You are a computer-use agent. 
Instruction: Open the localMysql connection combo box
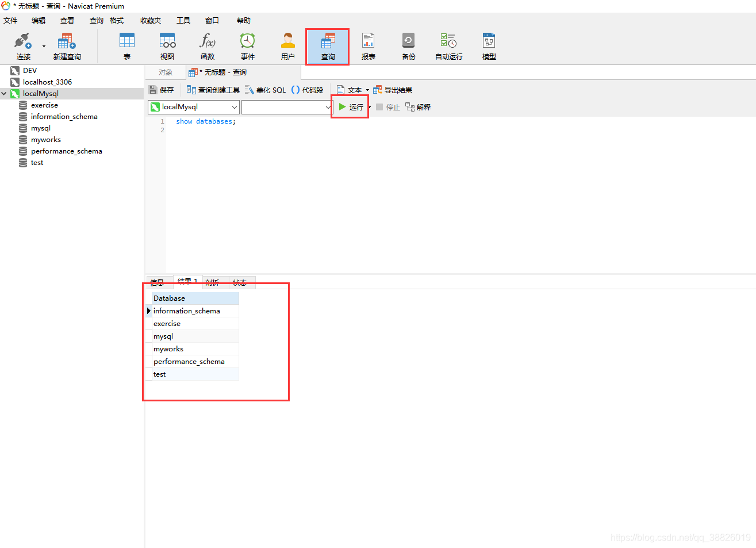point(194,107)
